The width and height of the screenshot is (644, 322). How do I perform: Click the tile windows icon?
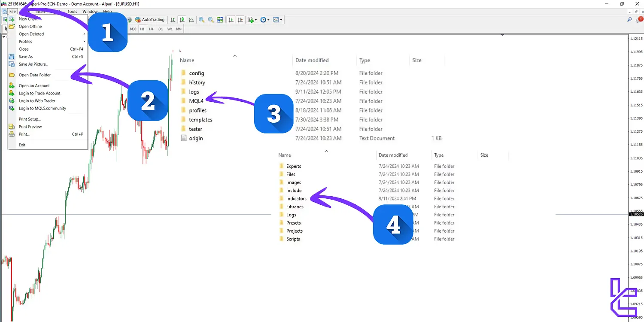coord(220,20)
